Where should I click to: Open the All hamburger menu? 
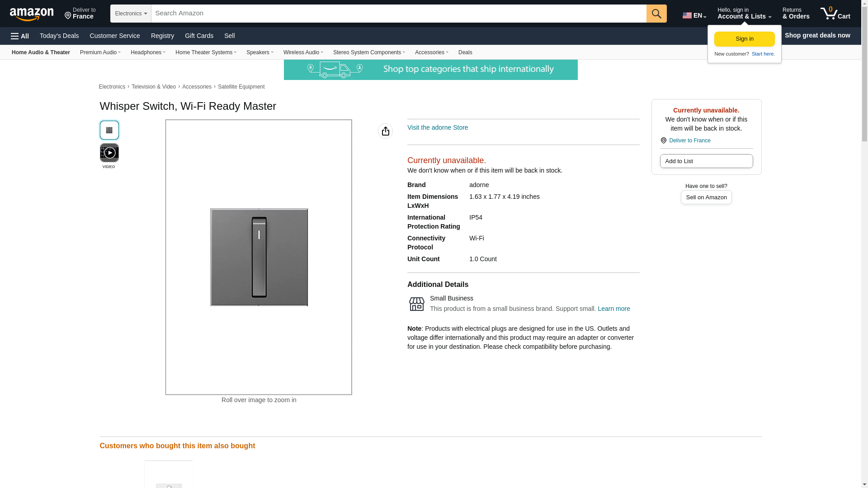click(x=20, y=36)
